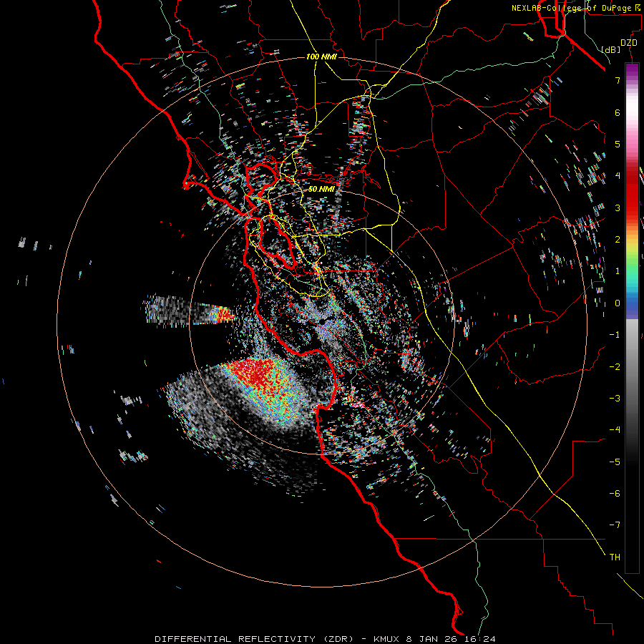
Task: Click the "KMUX" radar site identifier
Action: point(388,639)
